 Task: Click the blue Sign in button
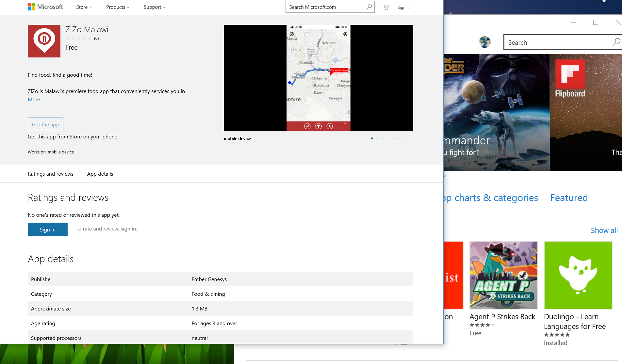48,229
